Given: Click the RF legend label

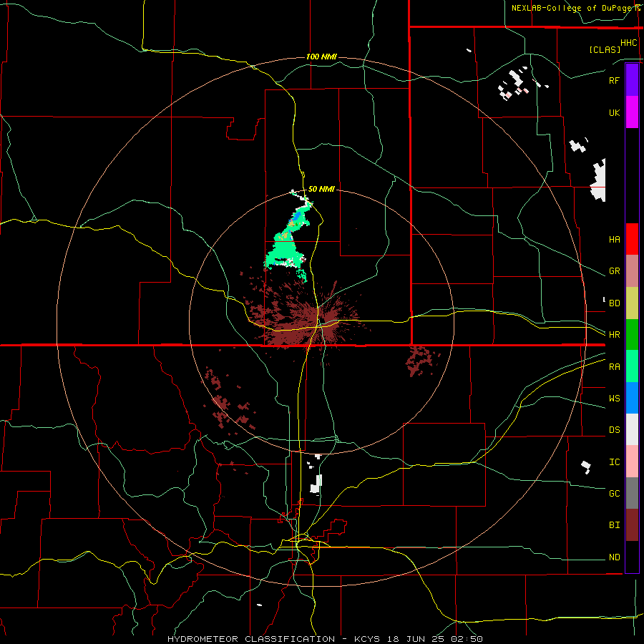Looking at the screenshot, I should tap(614, 80).
